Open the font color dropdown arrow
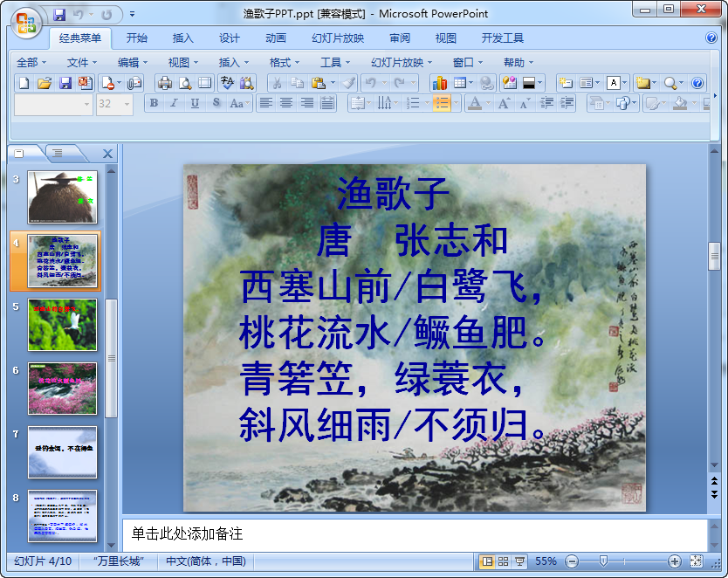This screenshot has height=578, width=728. tap(488, 103)
